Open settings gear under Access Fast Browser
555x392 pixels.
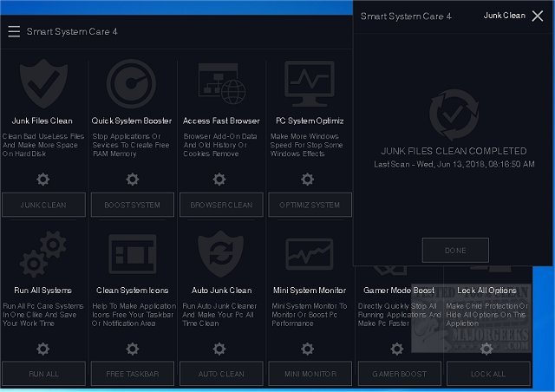(x=219, y=180)
